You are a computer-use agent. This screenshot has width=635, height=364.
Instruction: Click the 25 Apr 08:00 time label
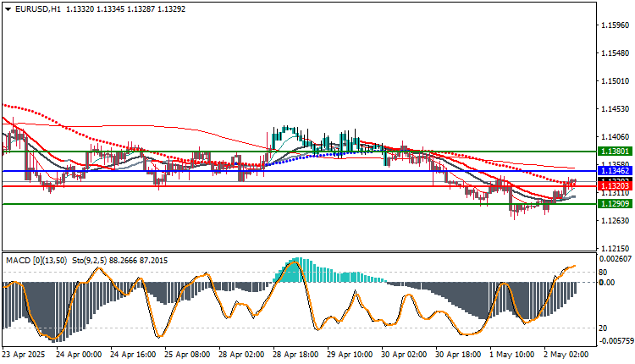(187, 355)
